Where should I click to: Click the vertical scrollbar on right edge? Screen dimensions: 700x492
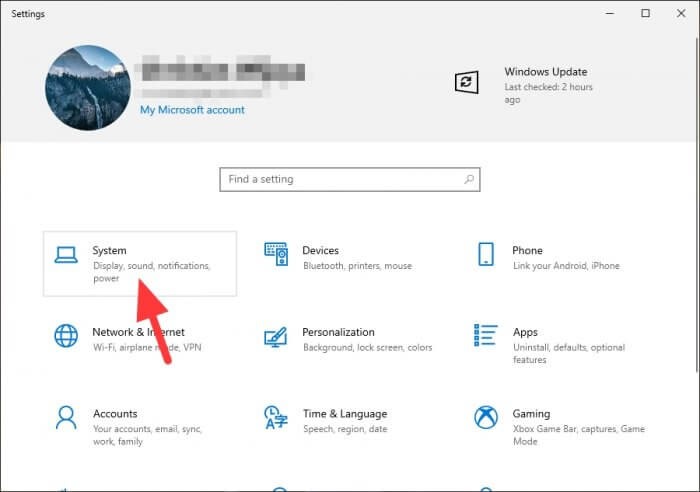pyautogui.click(x=697, y=205)
